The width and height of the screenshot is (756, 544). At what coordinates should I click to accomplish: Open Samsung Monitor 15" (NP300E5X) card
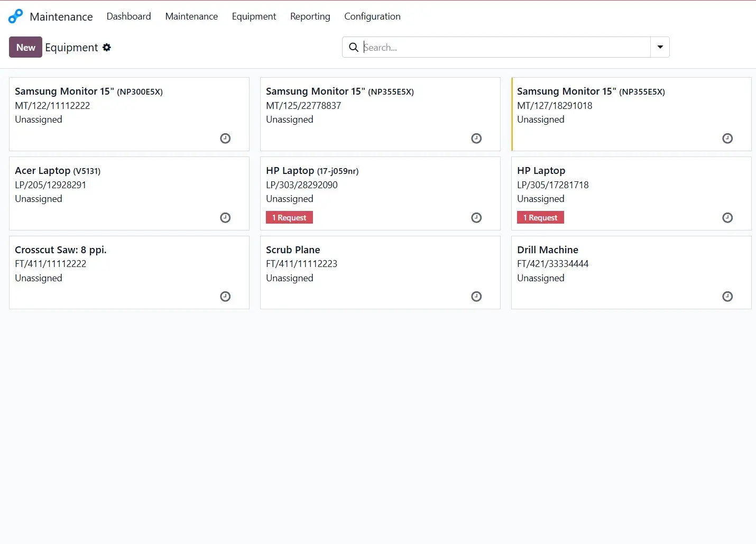129,114
